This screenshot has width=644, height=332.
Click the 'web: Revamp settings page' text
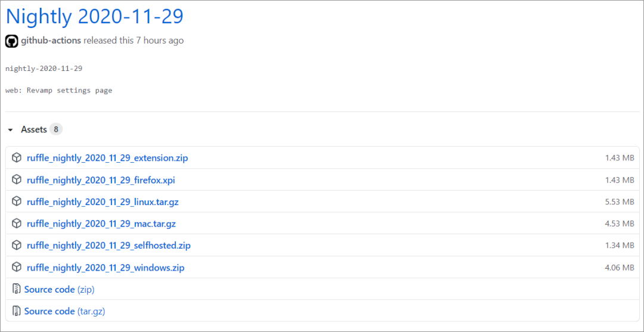[x=58, y=90]
